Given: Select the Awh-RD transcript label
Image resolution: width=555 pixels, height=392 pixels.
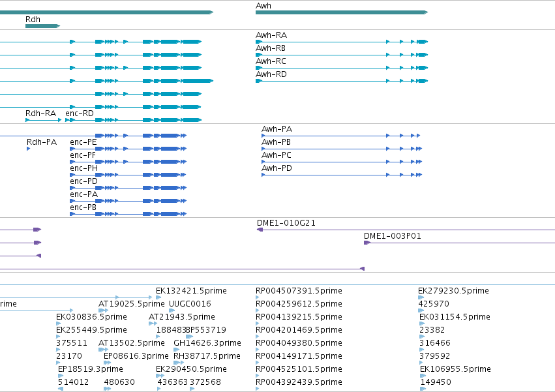Looking at the screenshot, I should pos(271,74).
